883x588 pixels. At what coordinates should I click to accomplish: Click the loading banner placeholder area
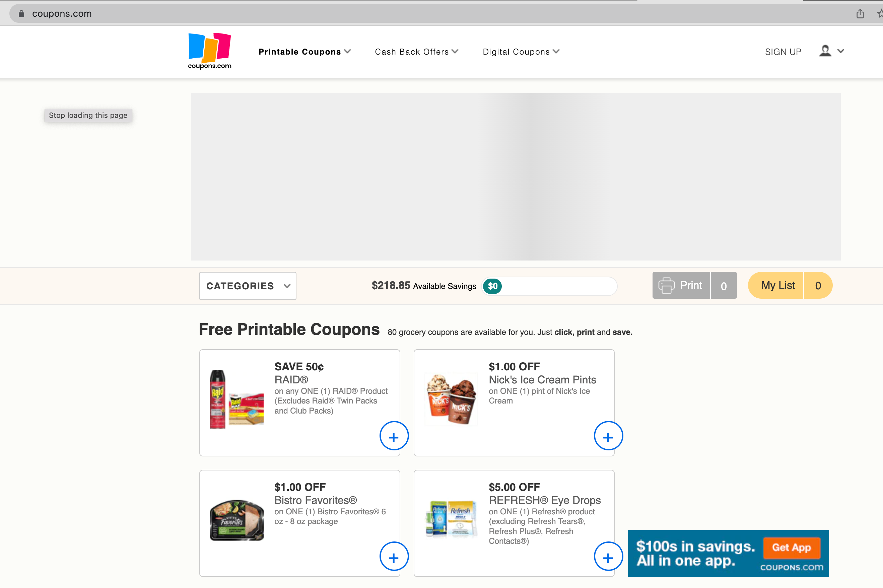tap(516, 176)
